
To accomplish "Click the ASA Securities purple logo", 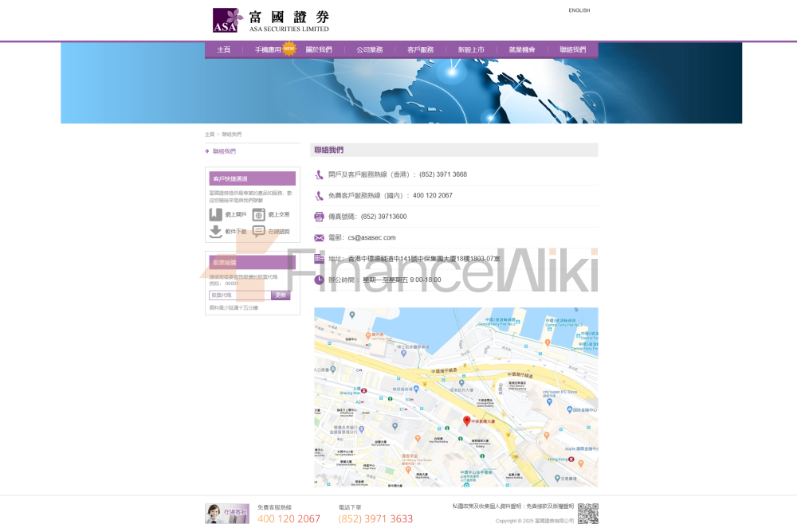I will pos(227,21).
